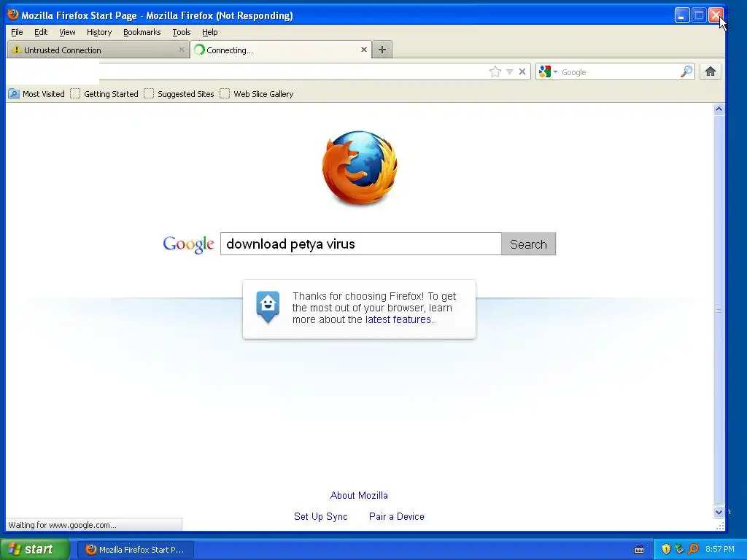This screenshot has height=560, width=747.
Task: Follow the latest features link
Action: (398, 319)
